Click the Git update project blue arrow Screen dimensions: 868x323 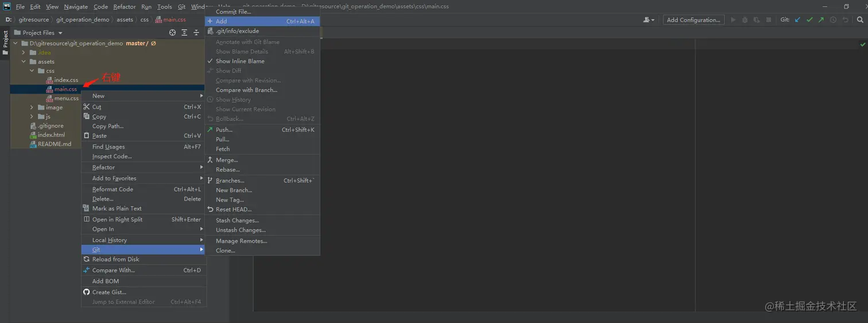(x=797, y=20)
